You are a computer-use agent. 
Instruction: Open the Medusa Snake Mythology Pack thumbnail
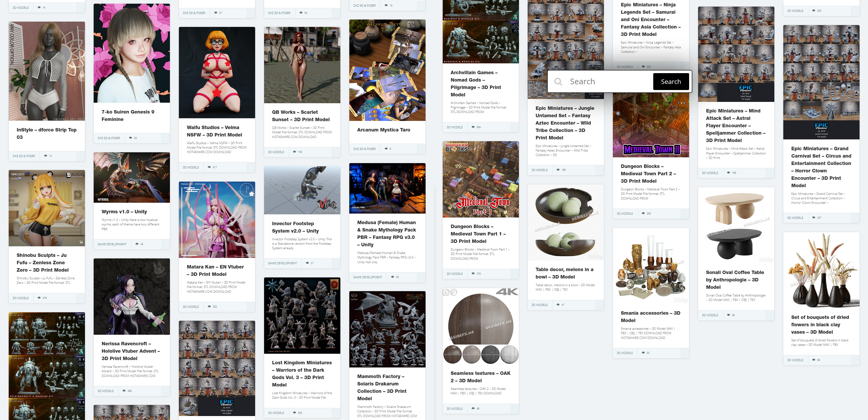pos(387,188)
